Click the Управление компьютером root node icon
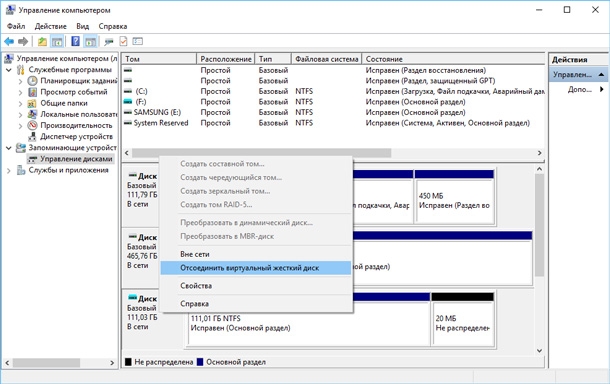 [x=9, y=59]
